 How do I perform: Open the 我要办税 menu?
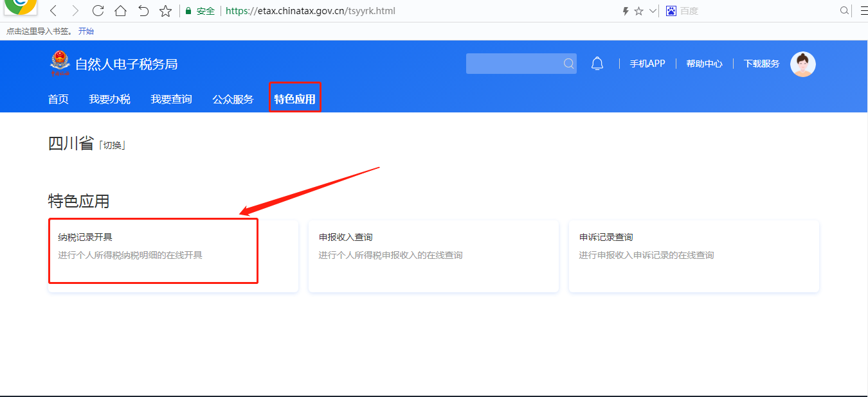coord(109,99)
